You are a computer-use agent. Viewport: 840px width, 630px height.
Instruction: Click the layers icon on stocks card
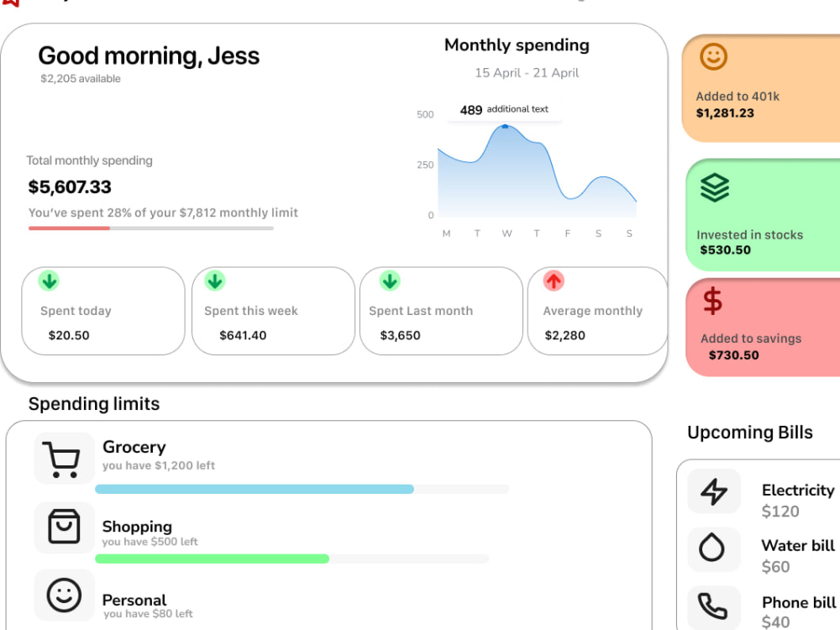[715, 188]
